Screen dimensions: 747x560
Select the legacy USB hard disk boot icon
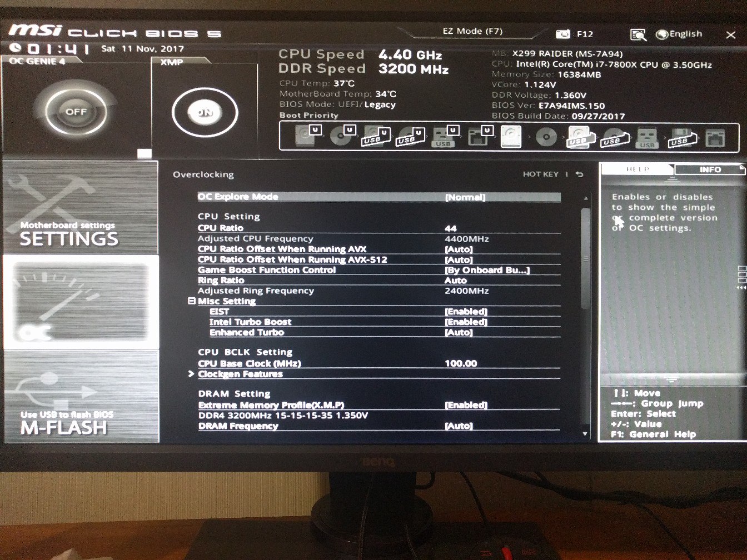(x=580, y=137)
